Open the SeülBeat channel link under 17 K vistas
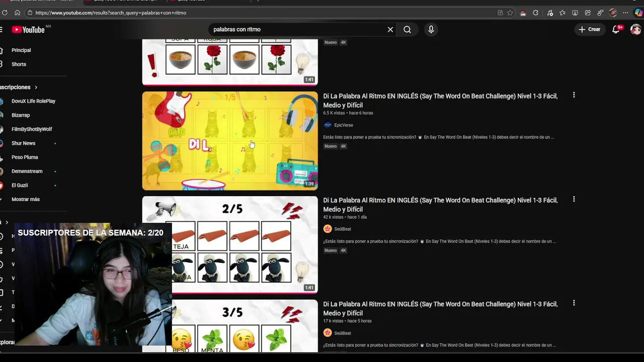The height and width of the screenshot is (362, 644). click(343, 333)
